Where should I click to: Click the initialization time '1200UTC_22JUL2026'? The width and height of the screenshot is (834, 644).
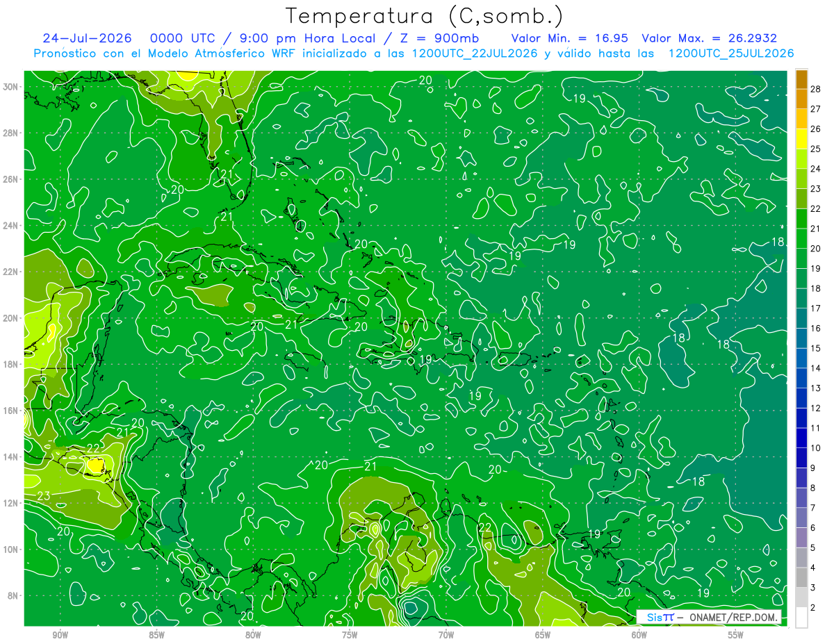(475, 53)
